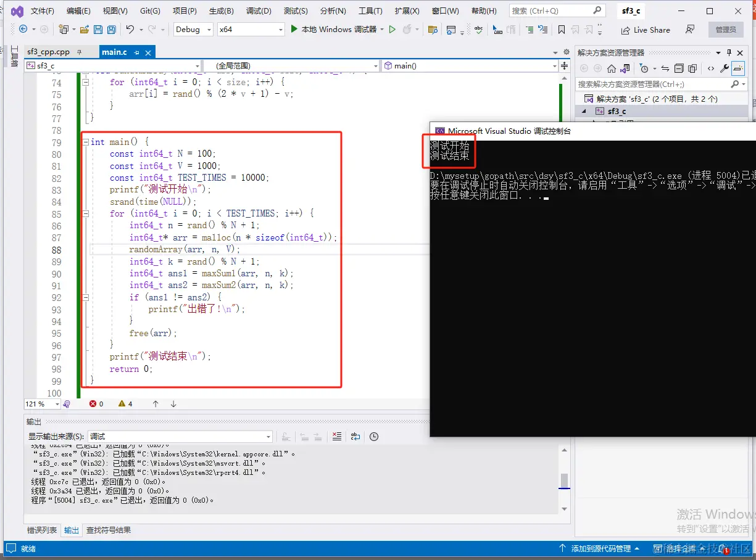The width and height of the screenshot is (756, 560).
Task: Toggle preview selected items icon
Action: [738, 68]
